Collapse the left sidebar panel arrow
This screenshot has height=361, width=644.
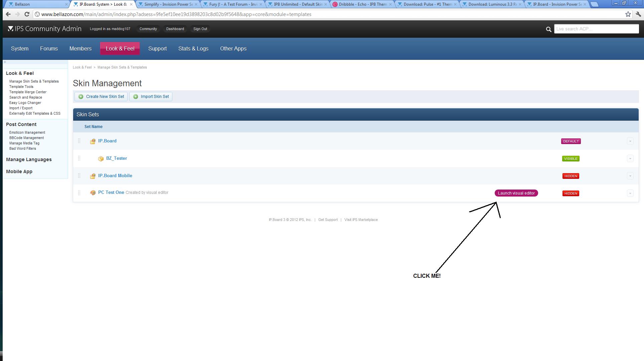5,62
